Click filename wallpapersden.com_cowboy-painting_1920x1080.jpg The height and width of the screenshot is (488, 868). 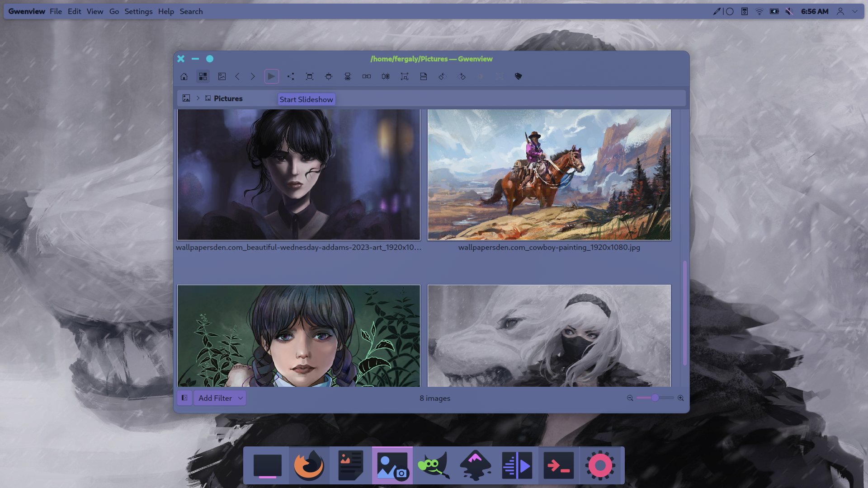pyautogui.click(x=549, y=247)
